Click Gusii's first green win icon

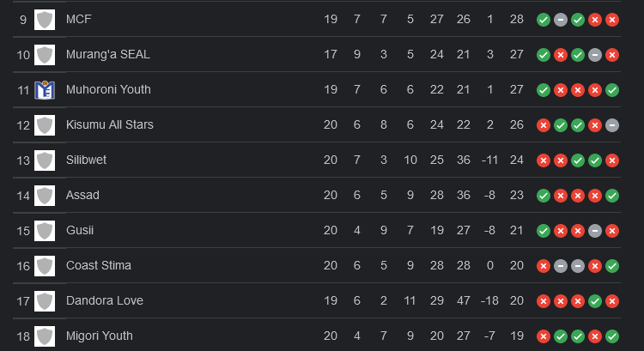coord(544,231)
